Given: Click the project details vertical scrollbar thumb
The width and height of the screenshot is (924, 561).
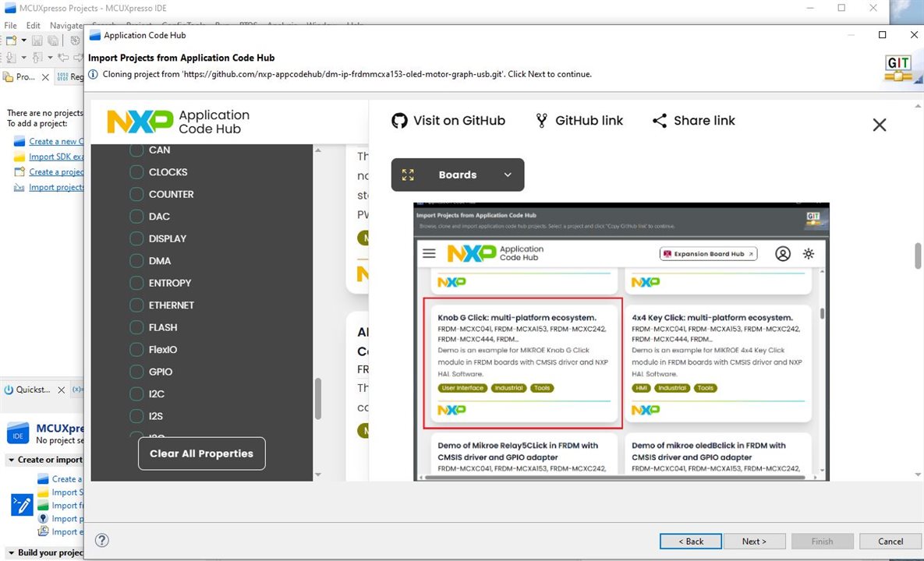Looking at the screenshot, I should 918,256.
